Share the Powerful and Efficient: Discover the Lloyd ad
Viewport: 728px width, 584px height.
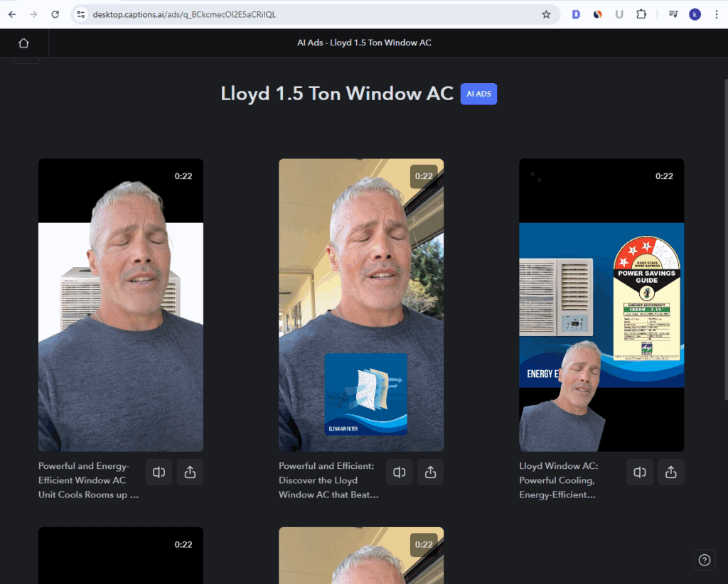coord(430,472)
